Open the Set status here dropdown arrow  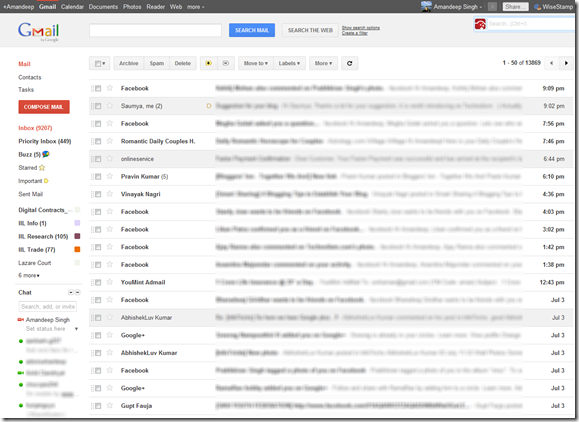coord(76,329)
